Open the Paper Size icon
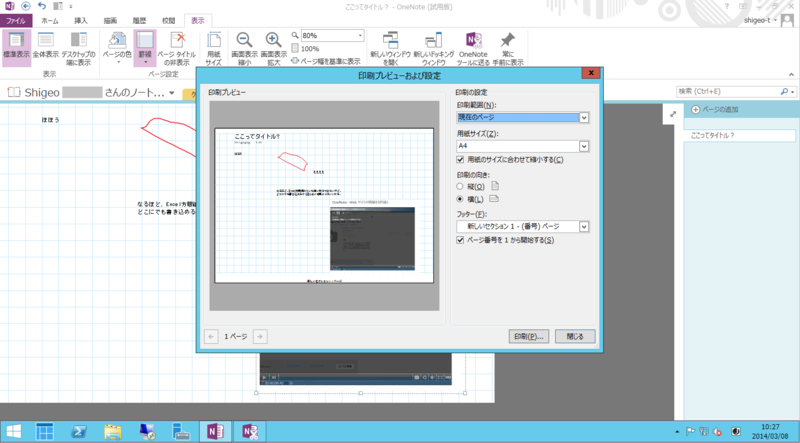The height and width of the screenshot is (443, 800). click(214, 48)
